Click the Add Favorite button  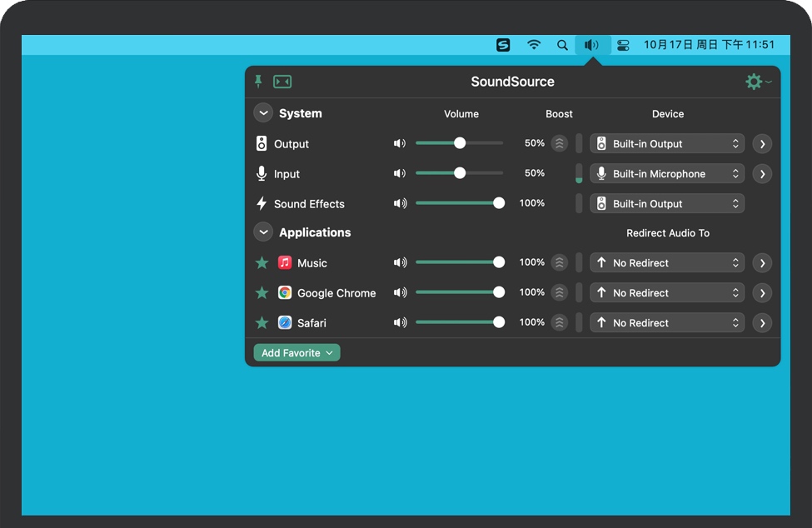tap(296, 353)
